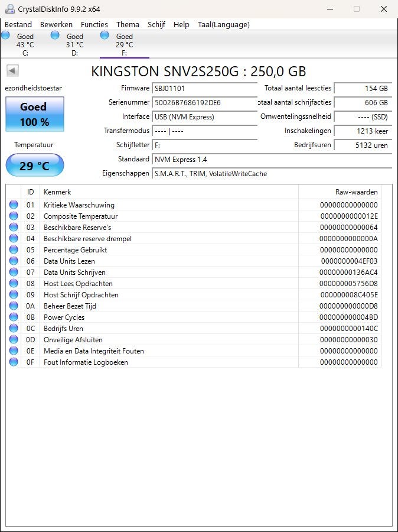Click status orb for Beschikbare Reserve's row

point(14,227)
